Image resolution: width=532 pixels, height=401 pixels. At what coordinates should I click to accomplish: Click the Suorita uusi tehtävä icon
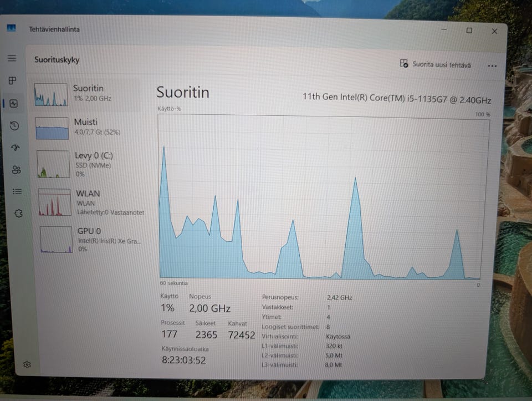click(404, 63)
